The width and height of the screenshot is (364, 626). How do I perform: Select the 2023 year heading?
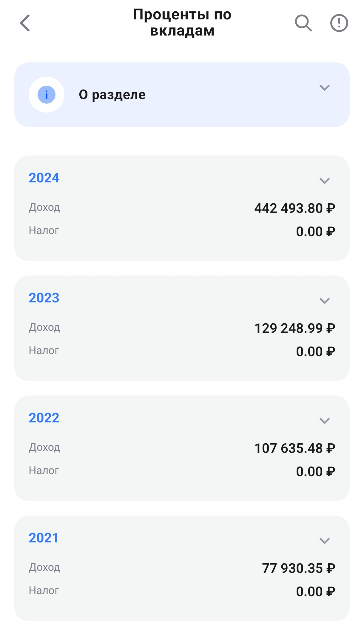[x=44, y=298]
